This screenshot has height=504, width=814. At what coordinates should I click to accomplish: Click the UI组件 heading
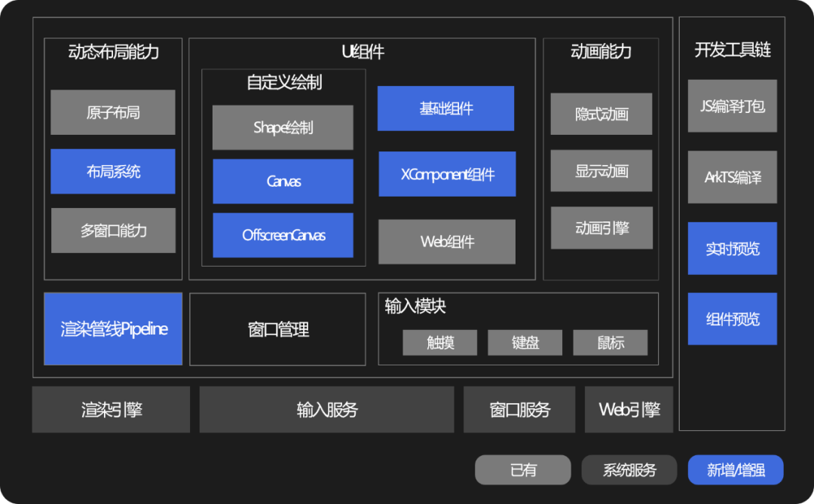363,52
